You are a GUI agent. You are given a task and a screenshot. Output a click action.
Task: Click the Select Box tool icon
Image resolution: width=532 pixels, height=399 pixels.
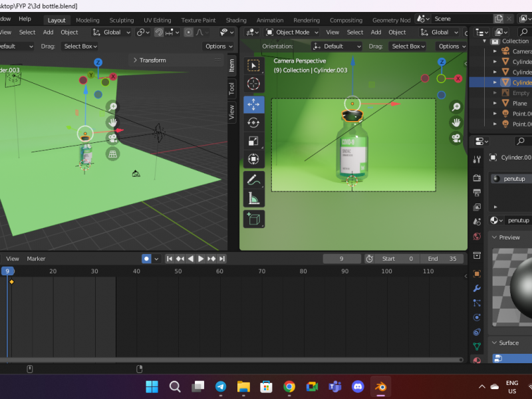[253, 65]
